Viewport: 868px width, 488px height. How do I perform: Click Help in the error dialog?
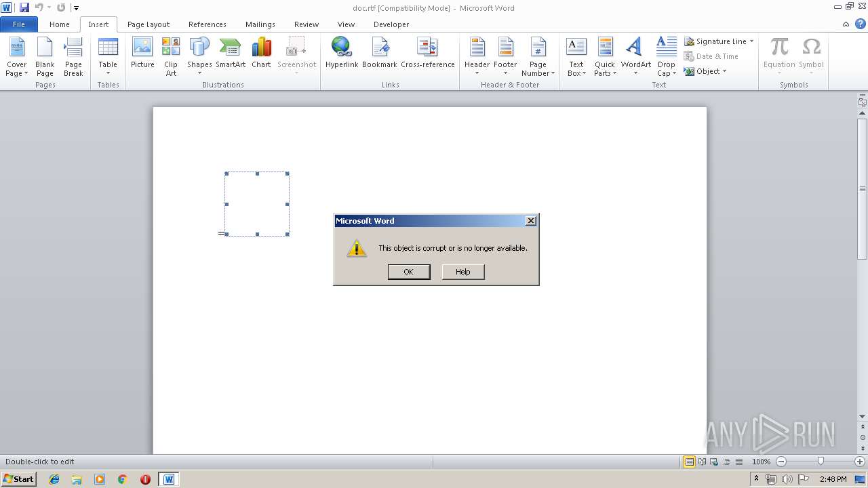coord(463,272)
